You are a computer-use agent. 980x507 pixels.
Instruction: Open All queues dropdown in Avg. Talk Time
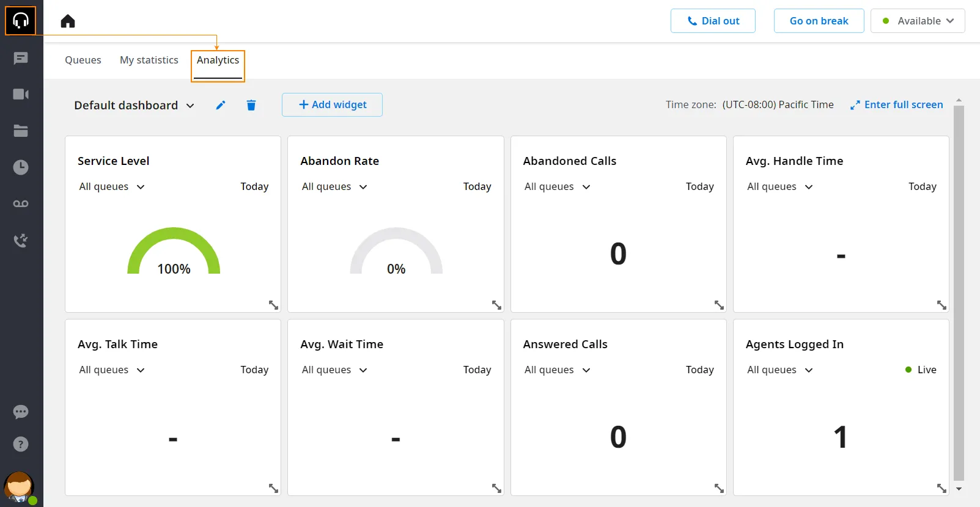point(112,370)
